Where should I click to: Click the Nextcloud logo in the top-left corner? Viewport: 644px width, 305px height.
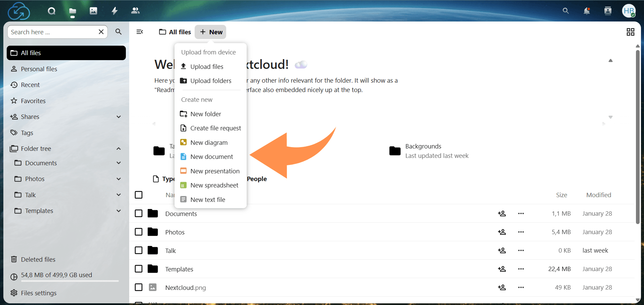pos(18,11)
